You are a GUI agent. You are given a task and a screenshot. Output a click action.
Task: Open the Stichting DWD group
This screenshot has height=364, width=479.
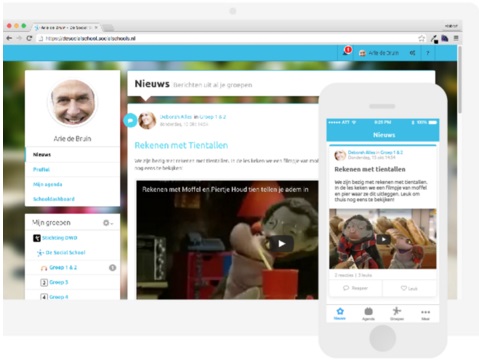(55, 238)
